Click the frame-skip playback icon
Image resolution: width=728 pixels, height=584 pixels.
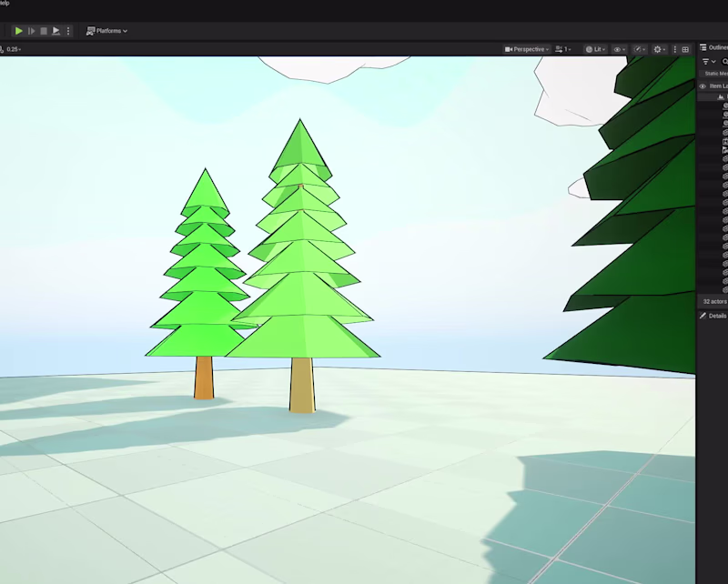32,30
